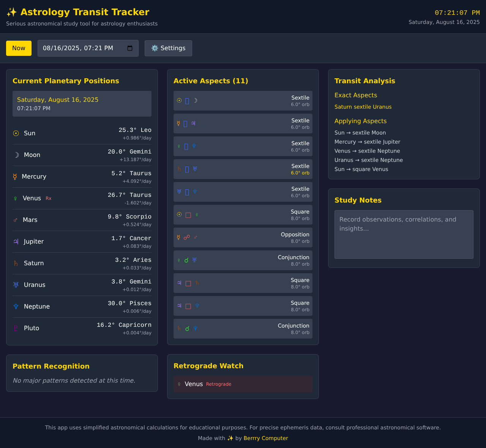The height and width of the screenshot is (448, 486).
Task: Select the Neptune glyph icon
Action: click(16, 306)
